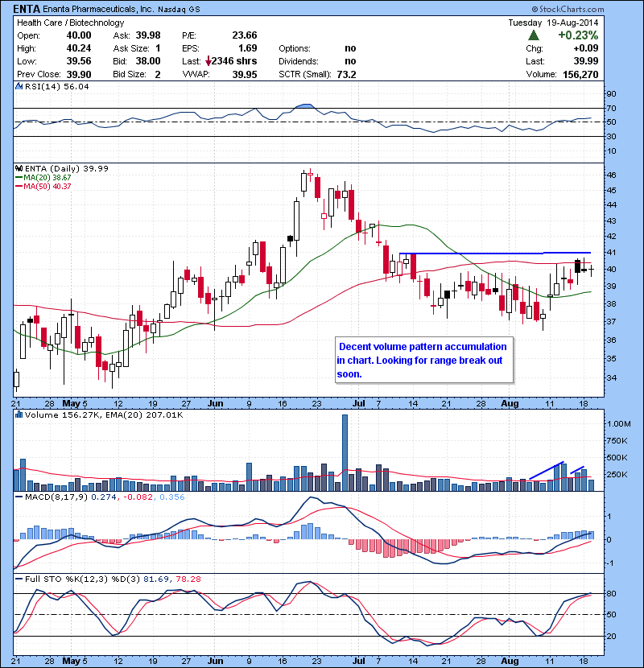Click the Bid price 38.00

tap(148, 61)
